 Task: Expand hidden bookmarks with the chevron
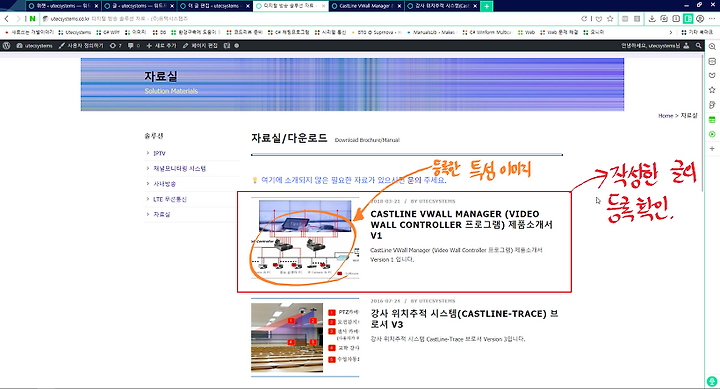pyautogui.click(x=671, y=33)
